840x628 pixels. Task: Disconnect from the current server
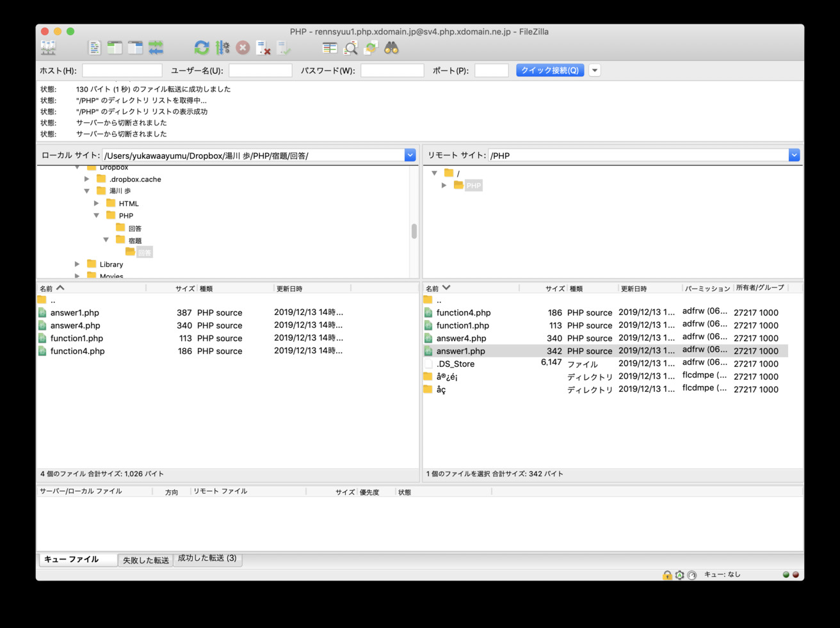tap(262, 47)
